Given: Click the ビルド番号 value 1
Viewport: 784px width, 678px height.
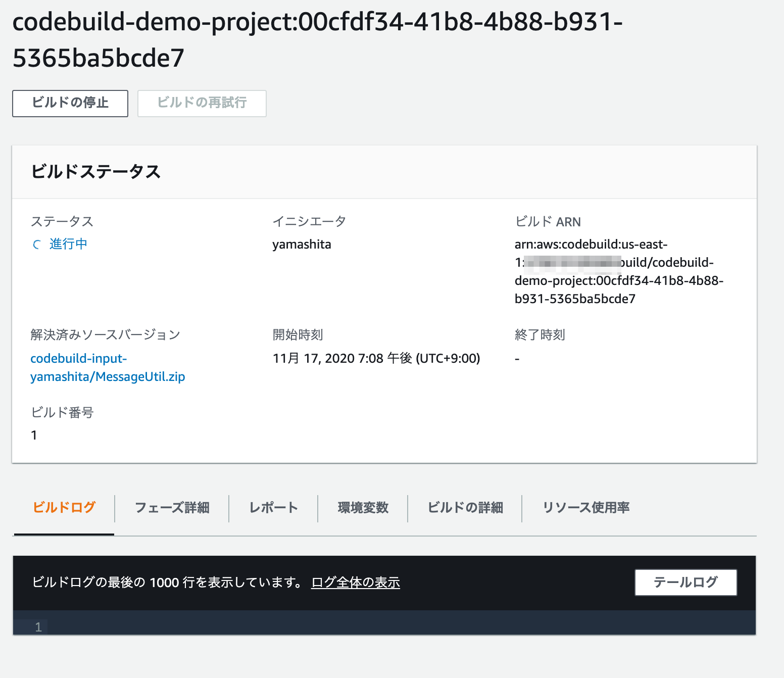Looking at the screenshot, I should (x=34, y=435).
